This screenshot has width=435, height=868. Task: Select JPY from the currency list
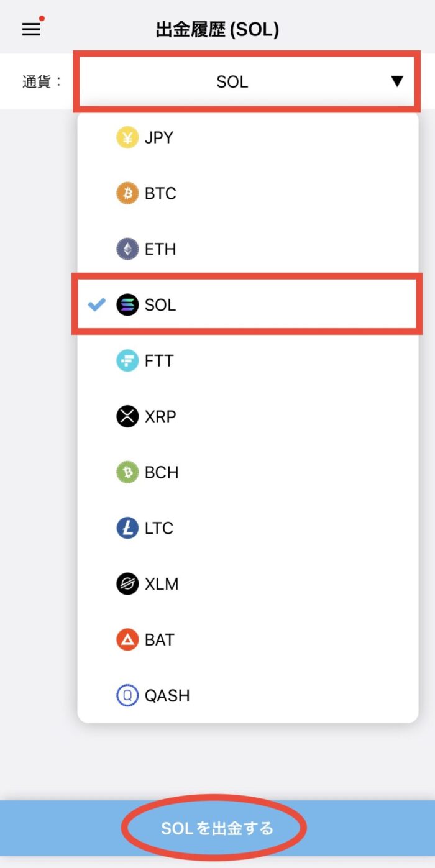click(x=247, y=138)
